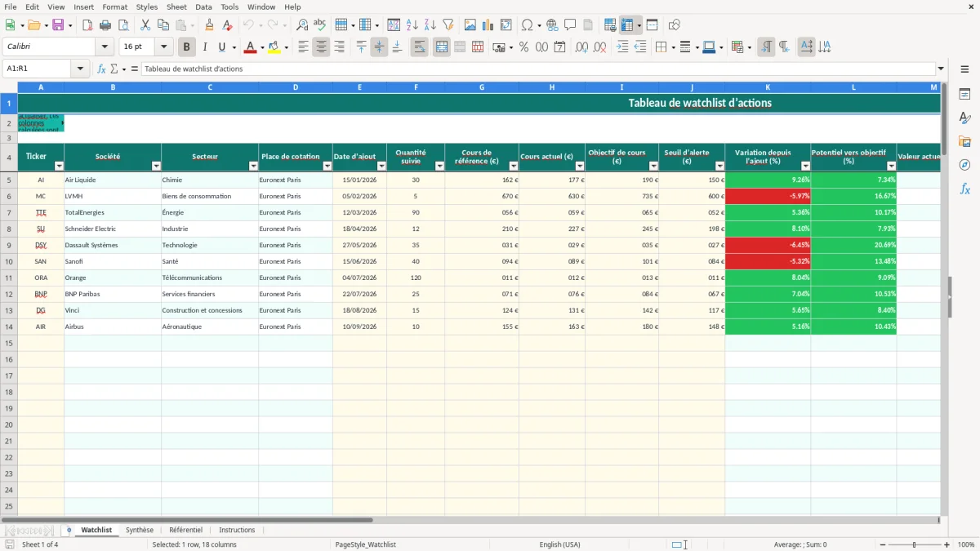Click the Print icon
The image size is (980, 551).
(x=105, y=25)
